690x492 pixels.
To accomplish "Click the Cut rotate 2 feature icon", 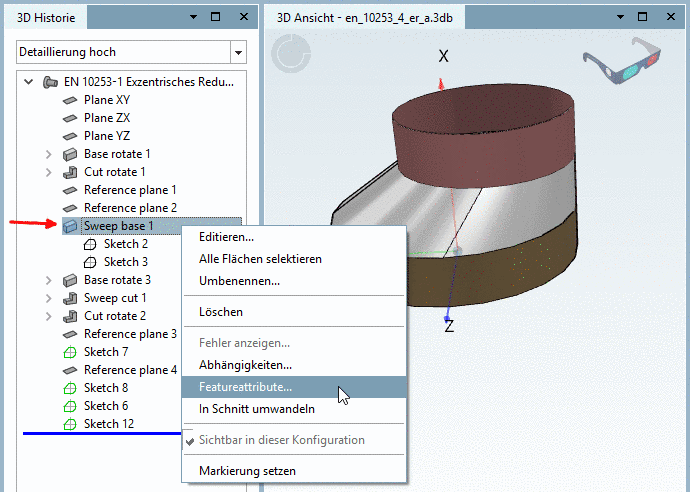I will pyautogui.click(x=70, y=316).
